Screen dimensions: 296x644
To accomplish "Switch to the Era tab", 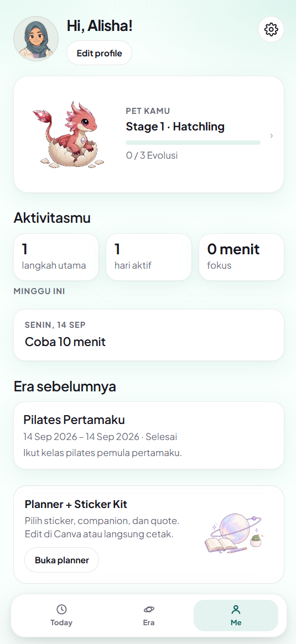I will pyautogui.click(x=149, y=615).
